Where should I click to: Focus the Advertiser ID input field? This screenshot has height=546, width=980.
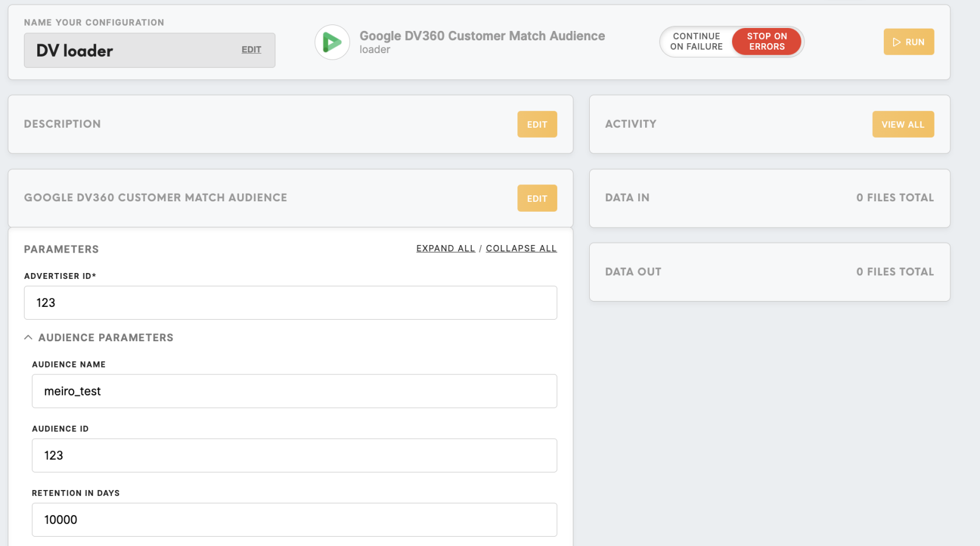290,303
